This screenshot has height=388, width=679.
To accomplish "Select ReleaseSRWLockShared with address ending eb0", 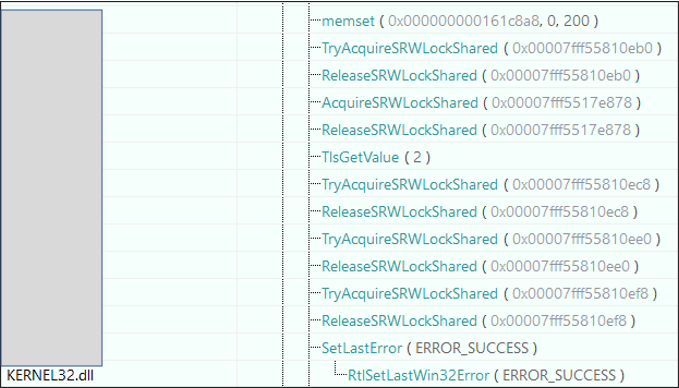I will pyautogui.click(x=481, y=75).
